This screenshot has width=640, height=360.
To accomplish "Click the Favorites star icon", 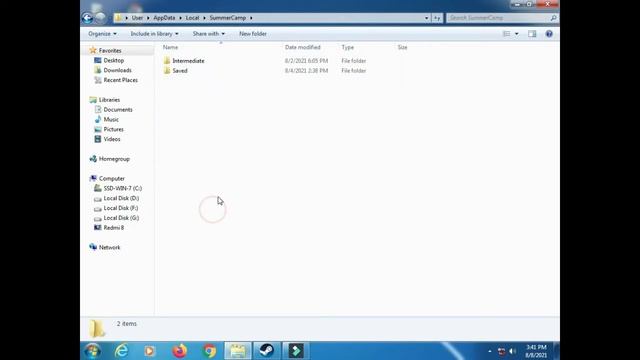I will (93, 50).
